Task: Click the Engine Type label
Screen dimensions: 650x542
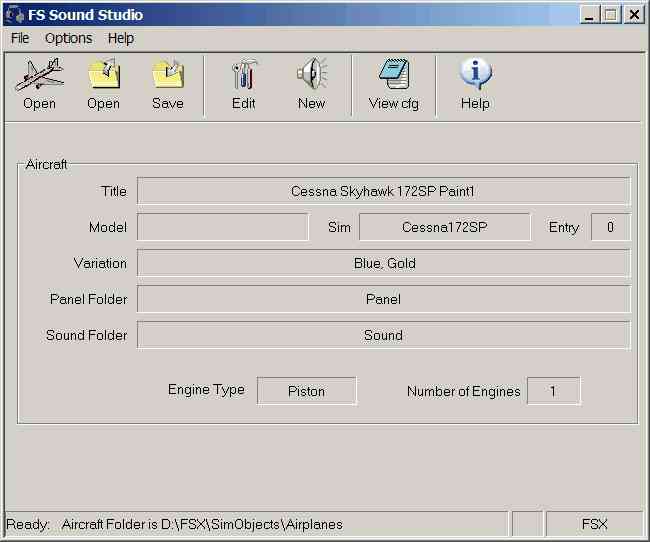Action: pos(206,390)
